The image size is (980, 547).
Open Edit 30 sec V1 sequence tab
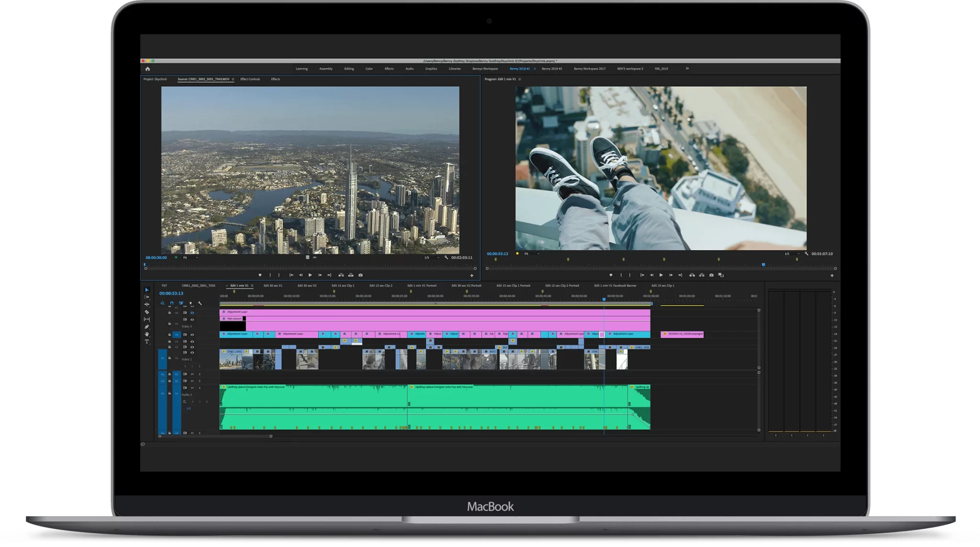pos(273,286)
